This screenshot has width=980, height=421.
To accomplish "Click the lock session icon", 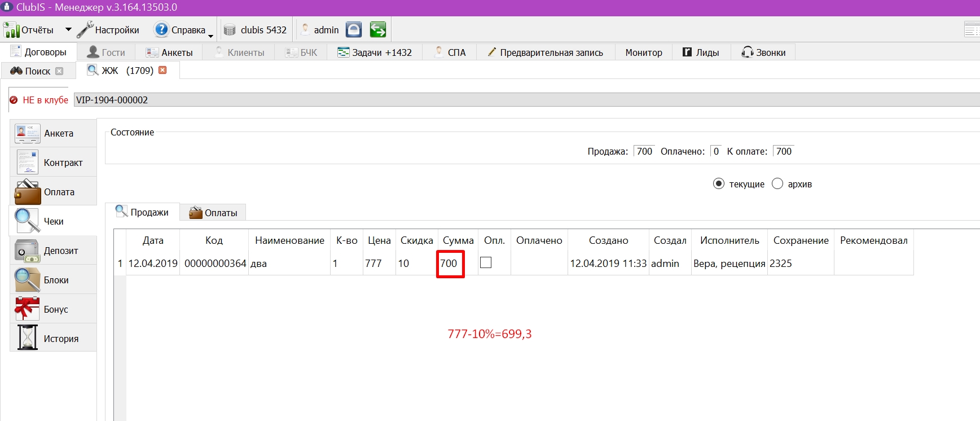I will pyautogui.click(x=354, y=29).
